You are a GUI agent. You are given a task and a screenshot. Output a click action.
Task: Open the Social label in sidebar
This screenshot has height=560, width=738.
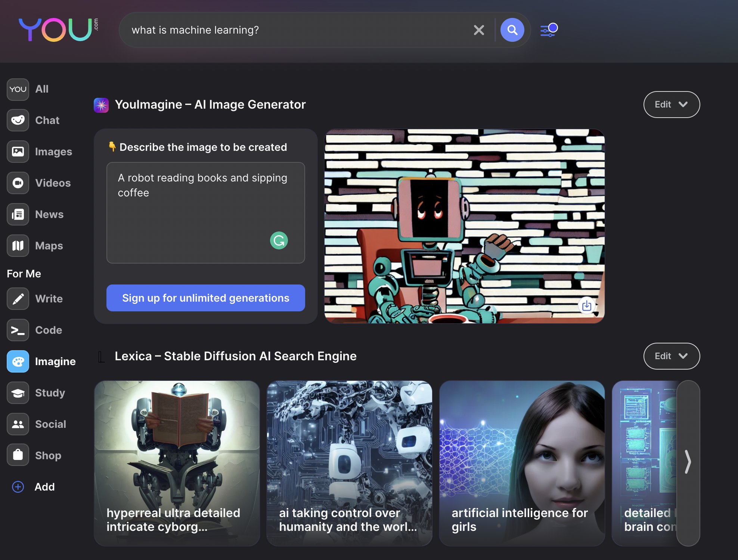[51, 424]
